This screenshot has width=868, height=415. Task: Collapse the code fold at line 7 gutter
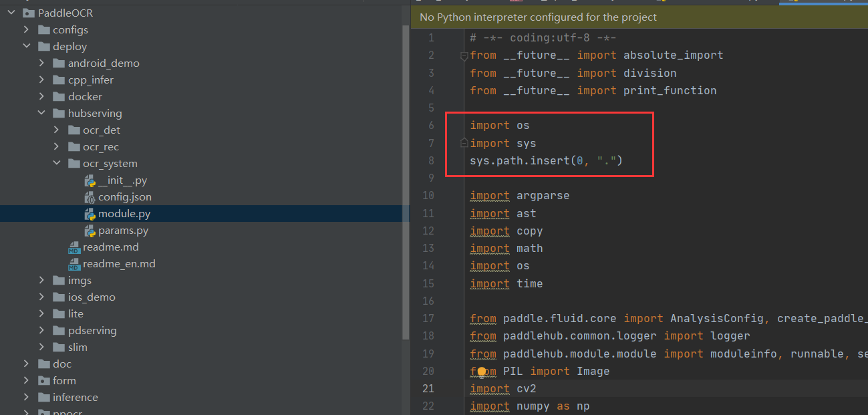coord(463,142)
